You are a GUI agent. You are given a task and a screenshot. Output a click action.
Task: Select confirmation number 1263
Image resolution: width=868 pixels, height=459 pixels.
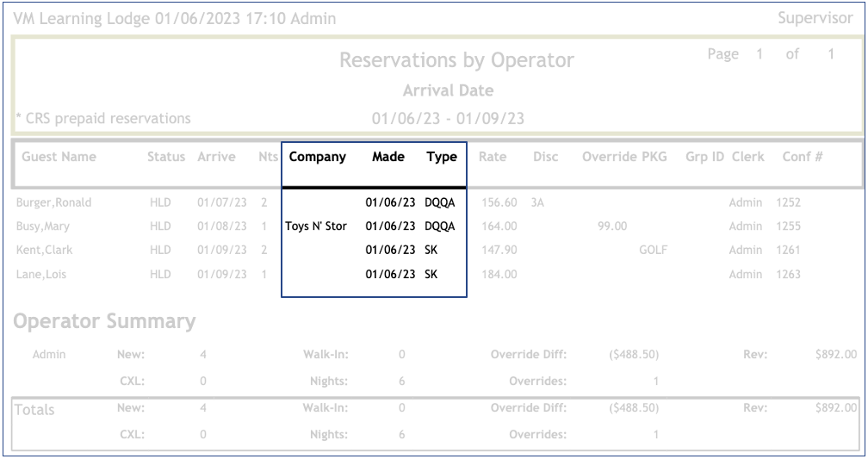point(788,275)
